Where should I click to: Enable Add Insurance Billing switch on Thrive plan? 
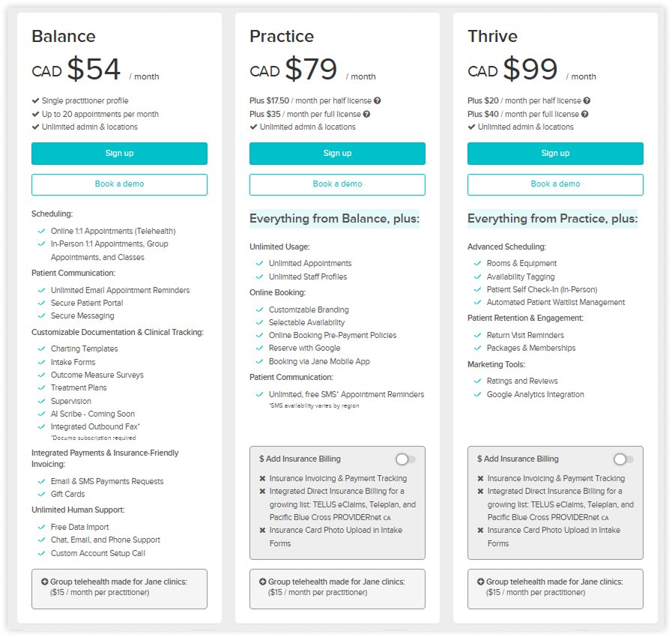[x=623, y=459]
